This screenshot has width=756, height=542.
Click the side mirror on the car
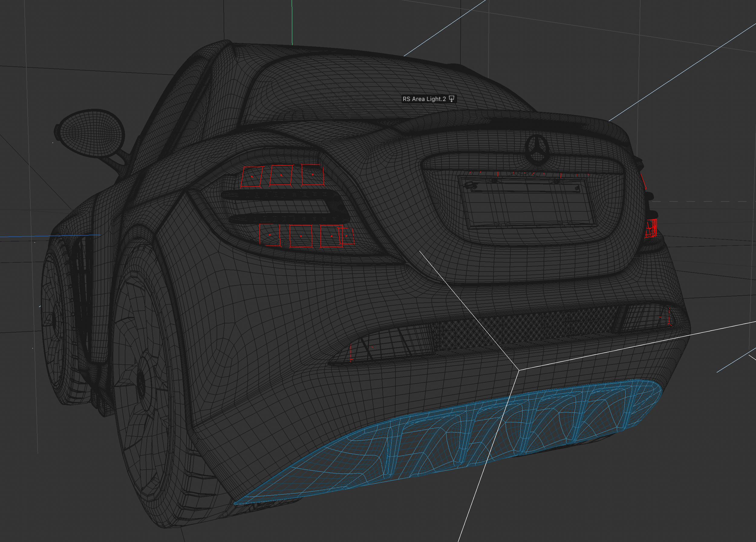tap(91, 133)
